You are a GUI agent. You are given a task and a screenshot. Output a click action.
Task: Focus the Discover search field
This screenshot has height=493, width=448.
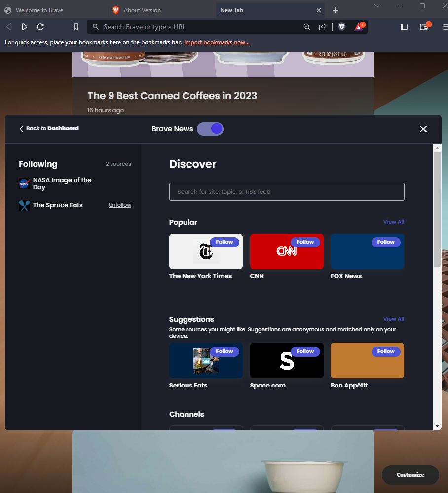pyautogui.click(x=287, y=192)
